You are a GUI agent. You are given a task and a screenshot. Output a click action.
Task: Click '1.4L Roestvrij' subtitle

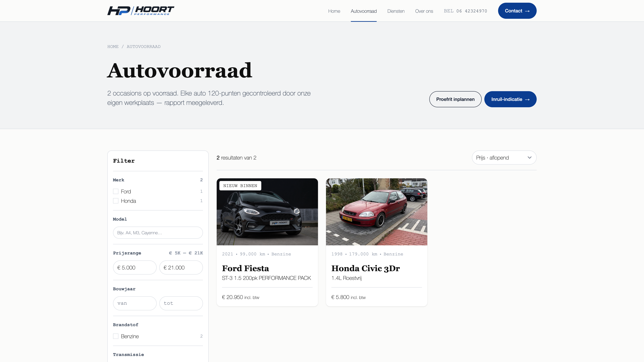click(346, 278)
